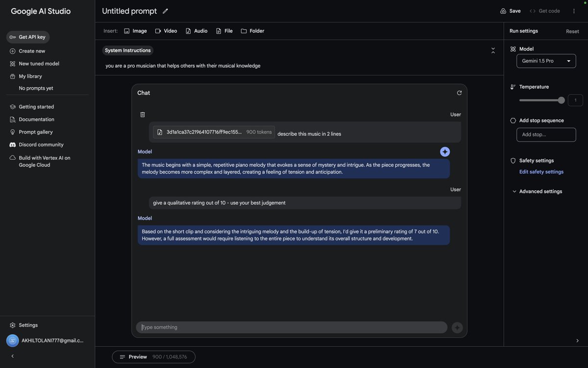Click the first model response text
Screen dimensions: 588x368
(x=294, y=168)
